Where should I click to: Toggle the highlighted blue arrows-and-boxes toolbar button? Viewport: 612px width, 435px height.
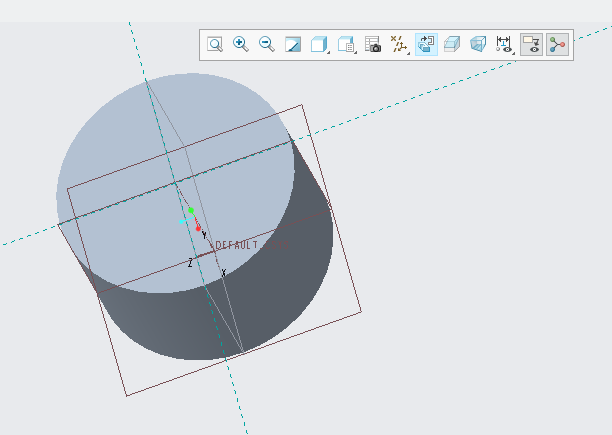pos(426,44)
